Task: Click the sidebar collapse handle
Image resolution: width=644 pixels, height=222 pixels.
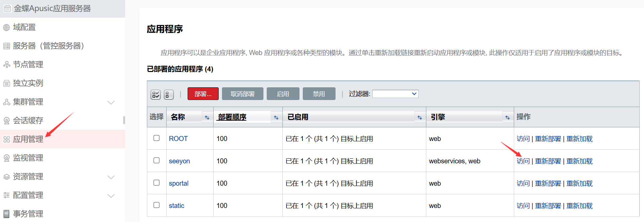Action: [124, 120]
